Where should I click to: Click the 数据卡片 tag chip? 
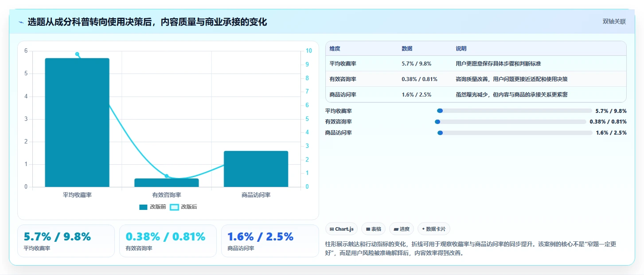(434, 229)
